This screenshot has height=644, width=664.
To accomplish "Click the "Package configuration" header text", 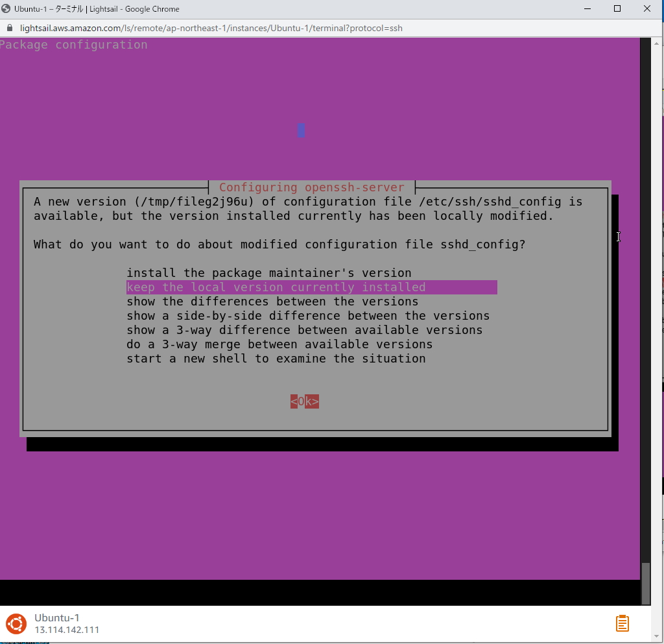I will pos(74,45).
